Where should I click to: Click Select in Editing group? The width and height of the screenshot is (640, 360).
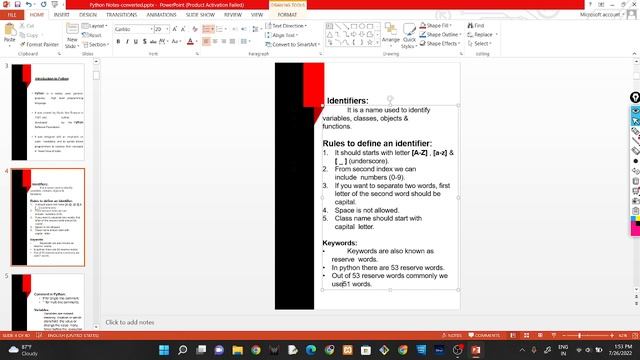coord(480,43)
